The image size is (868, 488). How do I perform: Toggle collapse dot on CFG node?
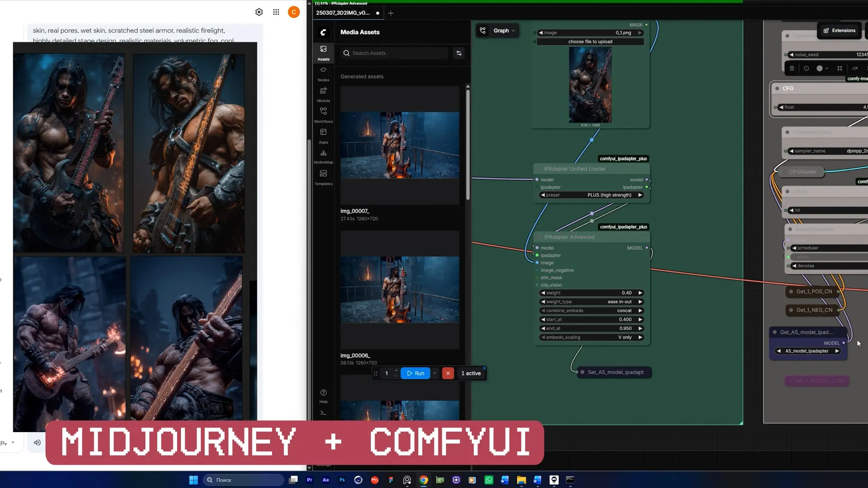(777, 89)
